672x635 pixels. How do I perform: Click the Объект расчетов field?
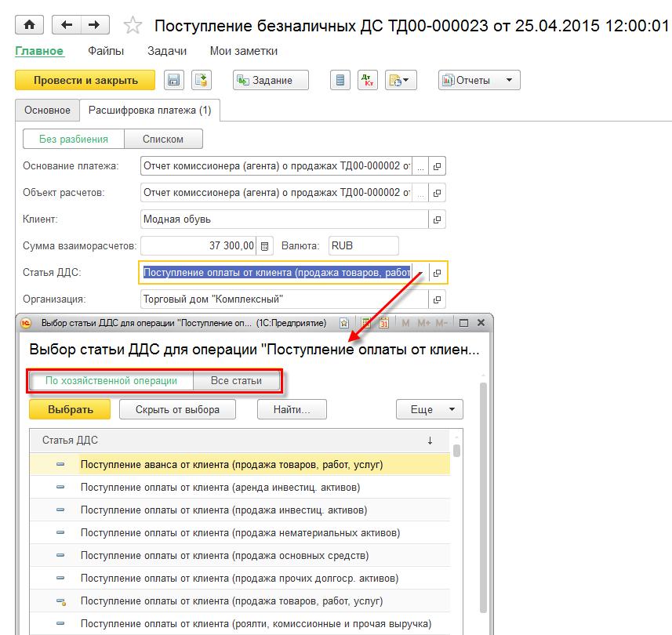[277, 193]
